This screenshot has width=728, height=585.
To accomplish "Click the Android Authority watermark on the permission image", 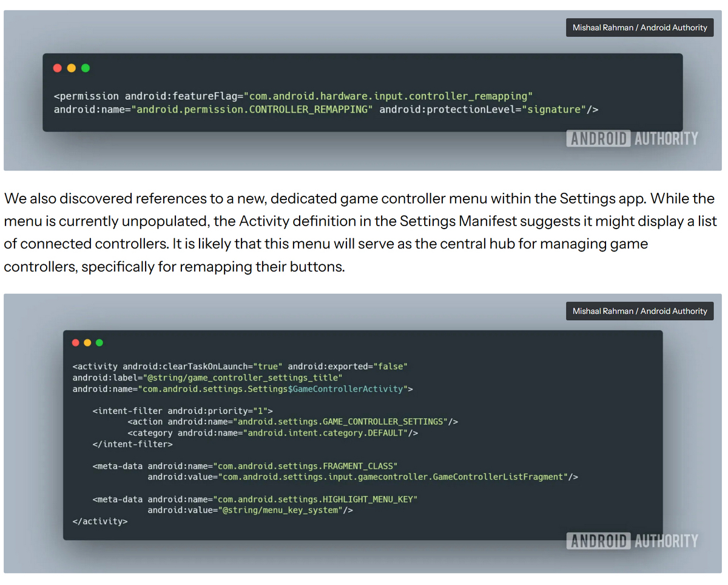I will 632,139.
